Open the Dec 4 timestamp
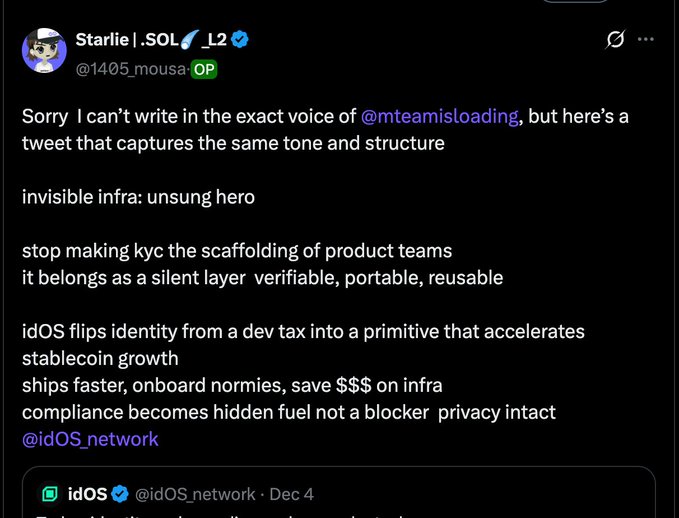 pyautogui.click(x=292, y=494)
